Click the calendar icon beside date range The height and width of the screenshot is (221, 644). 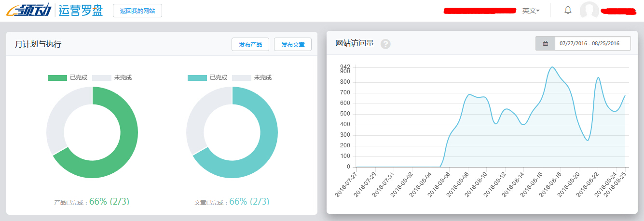point(545,43)
